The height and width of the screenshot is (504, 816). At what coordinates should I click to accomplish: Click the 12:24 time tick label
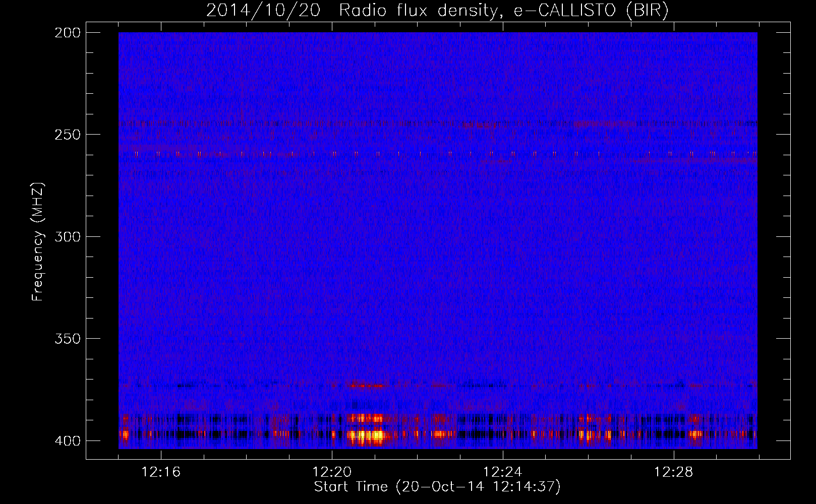[503, 472]
